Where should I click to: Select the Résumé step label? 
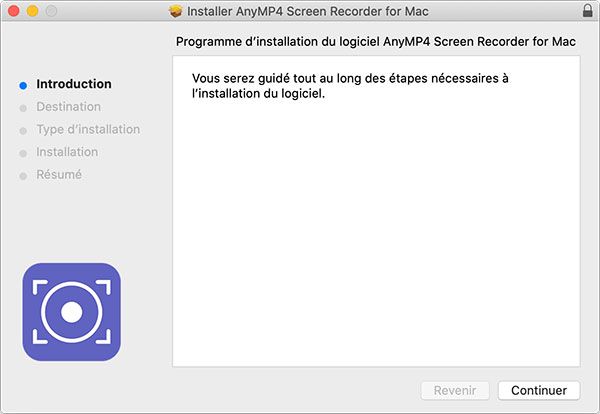coord(59,175)
